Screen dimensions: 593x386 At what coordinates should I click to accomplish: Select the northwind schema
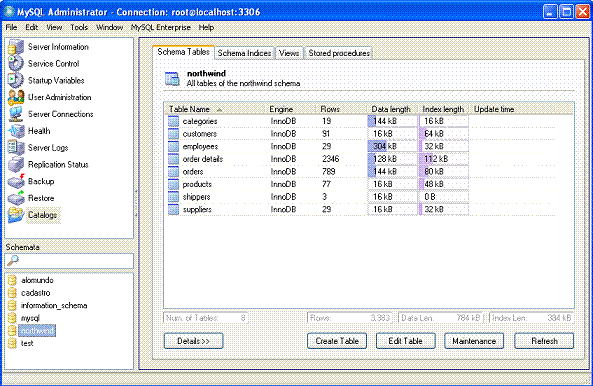(x=37, y=330)
